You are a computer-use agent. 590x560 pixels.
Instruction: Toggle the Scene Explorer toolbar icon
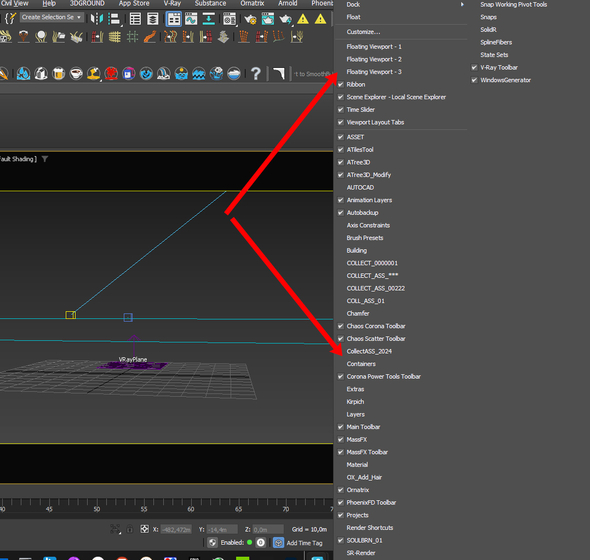tap(135, 18)
